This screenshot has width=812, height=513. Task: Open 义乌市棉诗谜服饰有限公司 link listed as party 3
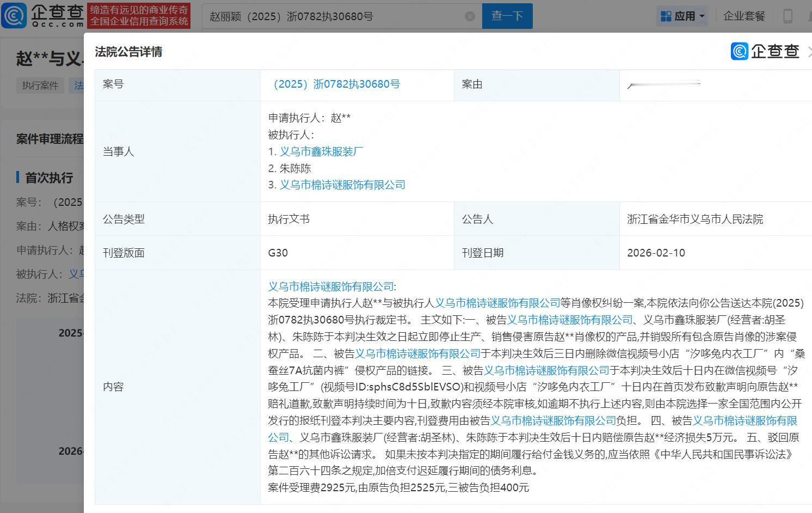pos(343,185)
